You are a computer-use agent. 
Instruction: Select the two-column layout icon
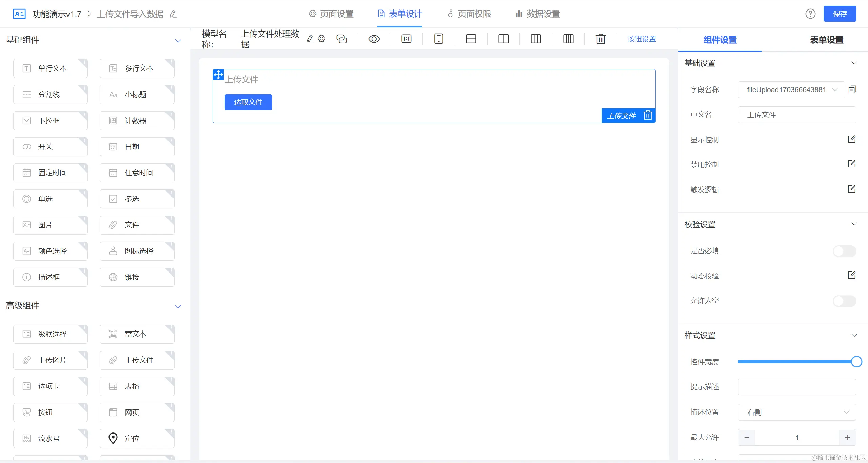(504, 39)
